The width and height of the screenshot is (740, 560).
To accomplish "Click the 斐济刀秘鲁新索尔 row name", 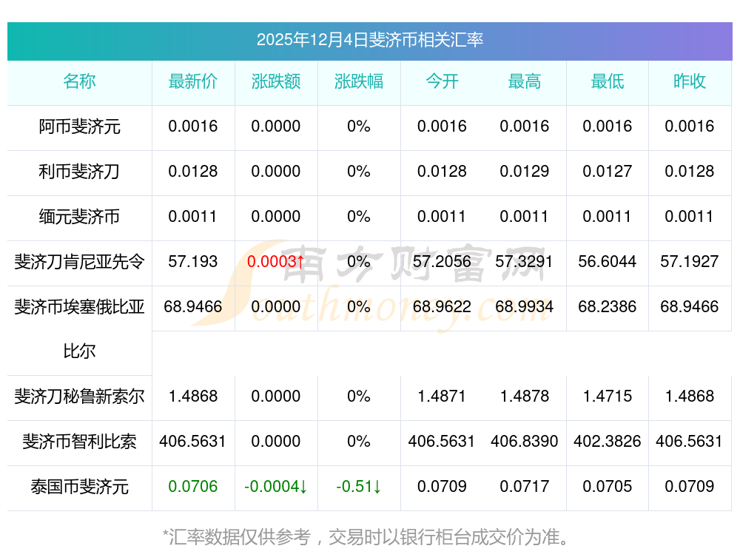I will 79,397.
